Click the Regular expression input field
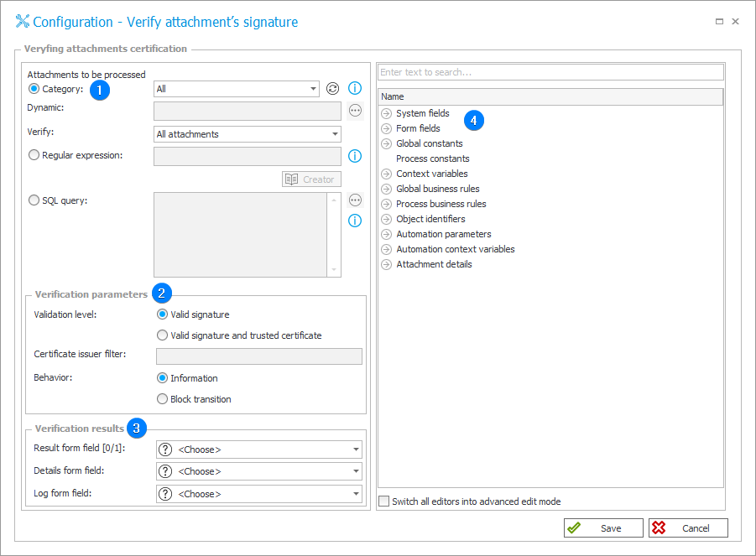The width and height of the screenshot is (756, 556). [248, 156]
